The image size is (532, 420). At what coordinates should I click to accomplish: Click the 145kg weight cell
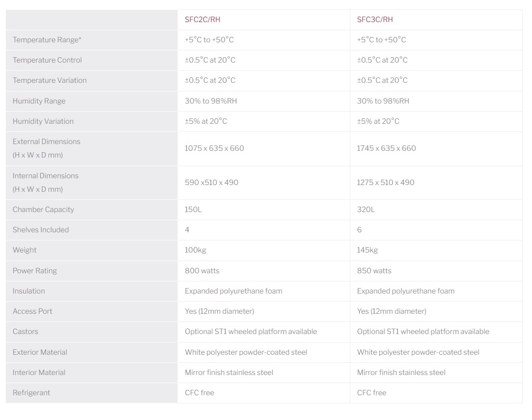pyautogui.click(x=367, y=250)
